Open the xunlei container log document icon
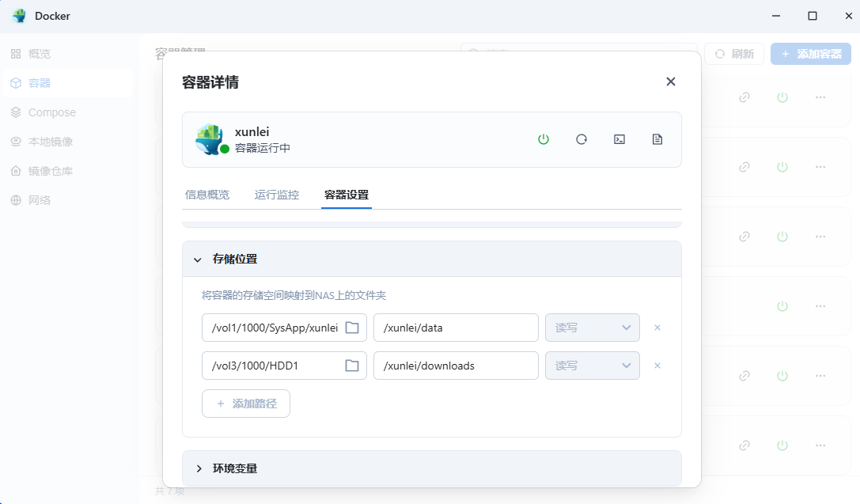 click(657, 139)
